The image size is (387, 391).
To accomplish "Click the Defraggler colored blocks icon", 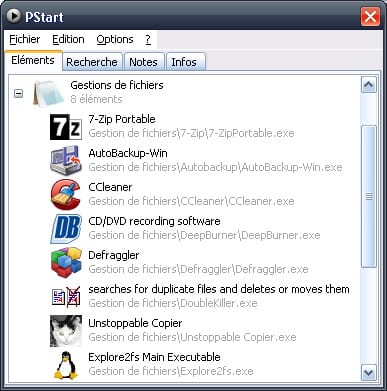I will pos(66,263).
